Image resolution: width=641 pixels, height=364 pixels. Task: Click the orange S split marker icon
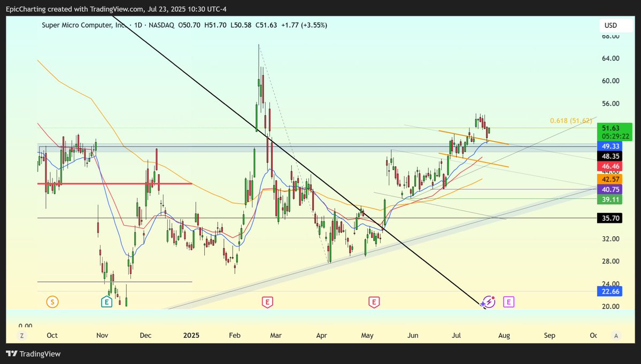pos(52,302)
